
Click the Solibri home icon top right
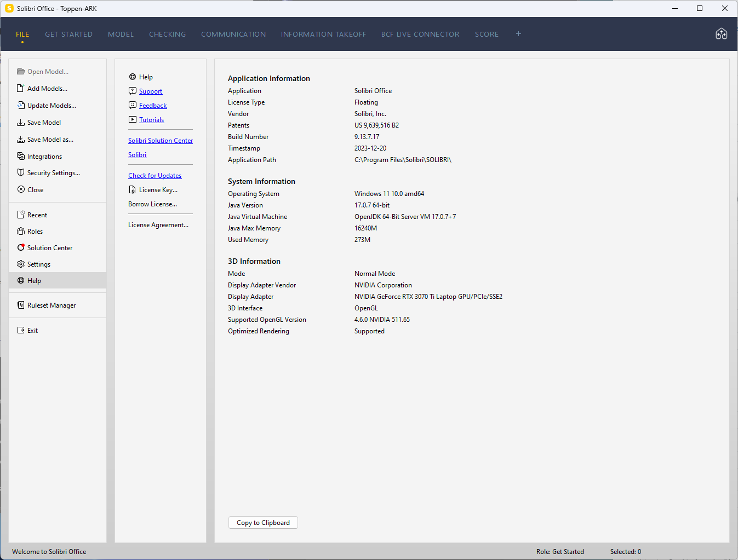(721, 34)
